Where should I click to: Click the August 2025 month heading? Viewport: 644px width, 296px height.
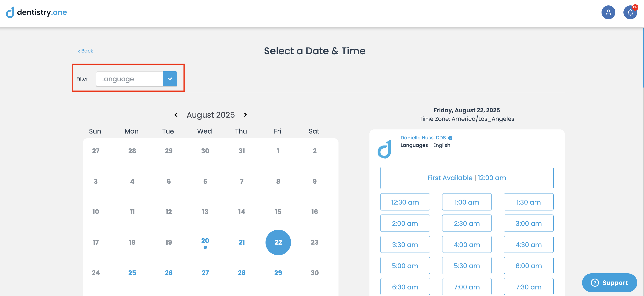[211, 115]
